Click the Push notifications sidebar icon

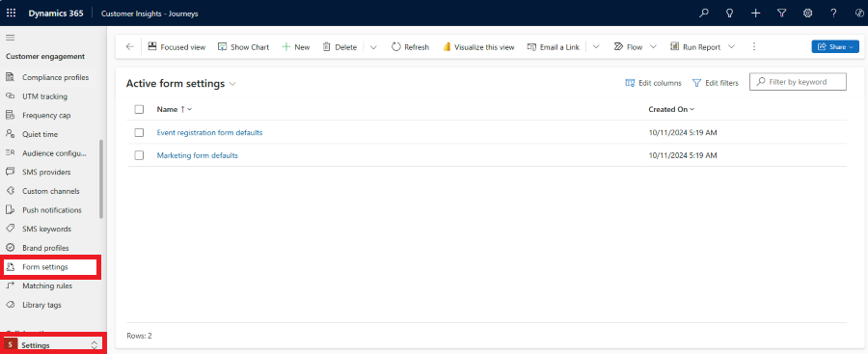point(10,210)
